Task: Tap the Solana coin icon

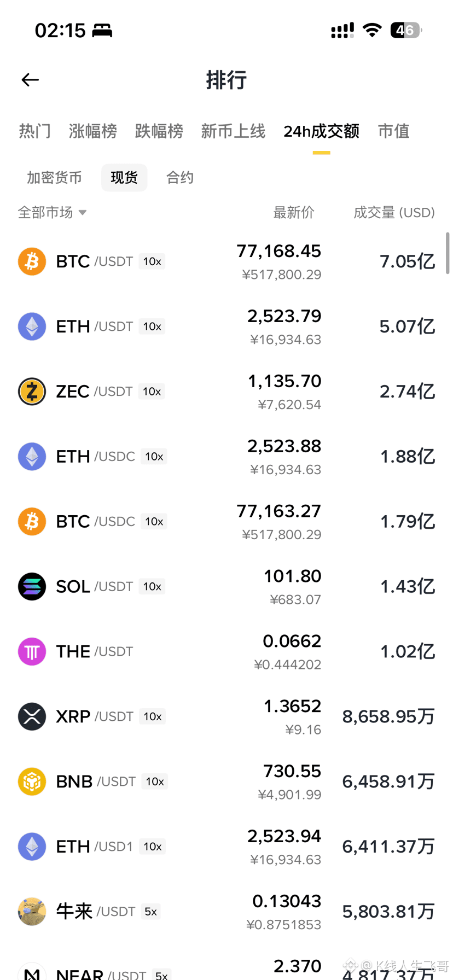Action: tap(32, 586)
